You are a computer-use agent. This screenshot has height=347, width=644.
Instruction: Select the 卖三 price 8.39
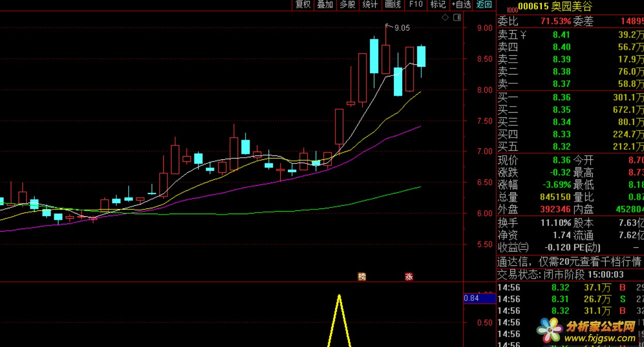tap(561, 59)
